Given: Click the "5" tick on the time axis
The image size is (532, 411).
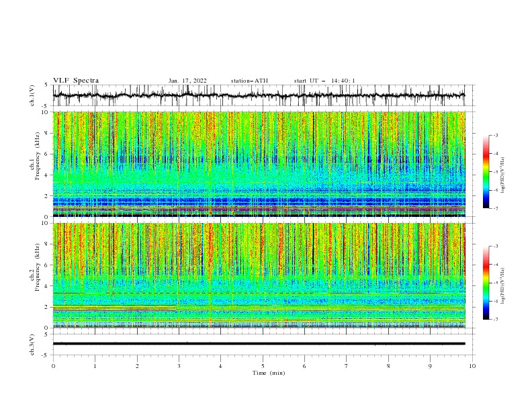Looking at the screenshot, I should point(263,366).
